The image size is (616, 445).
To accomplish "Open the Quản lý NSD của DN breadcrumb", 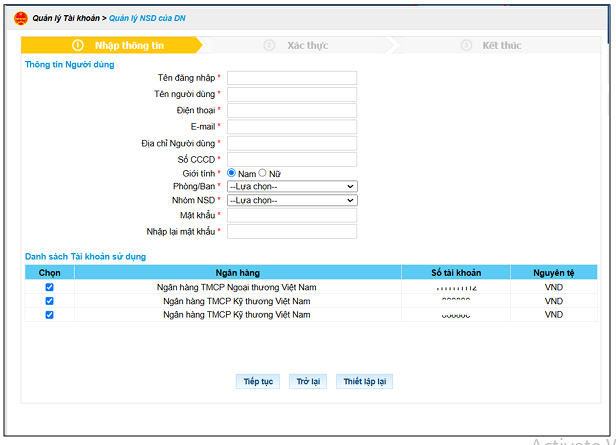I will tap(147, 18).
